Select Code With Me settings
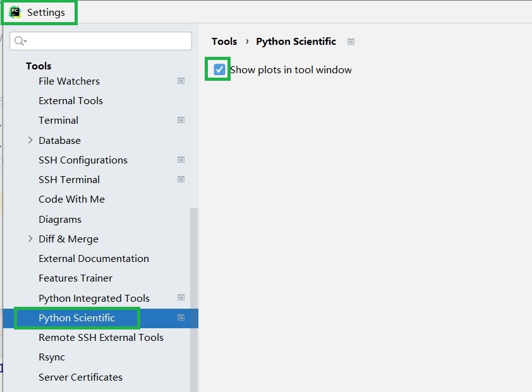This screenshot has width=532, height=392. [71, 199]
